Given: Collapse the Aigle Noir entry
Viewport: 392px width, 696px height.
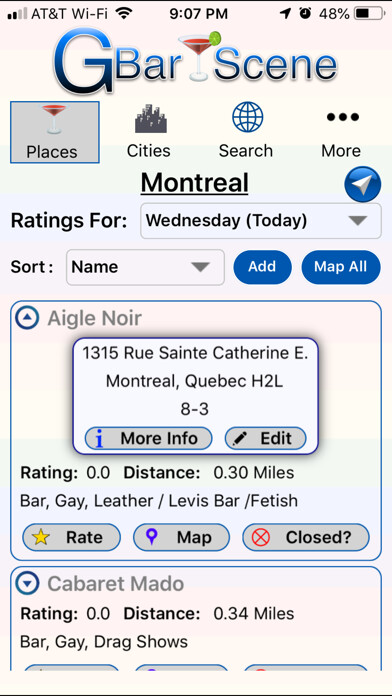Looking at the screenshot, I should pyautogui.click(x=27, y=318).
